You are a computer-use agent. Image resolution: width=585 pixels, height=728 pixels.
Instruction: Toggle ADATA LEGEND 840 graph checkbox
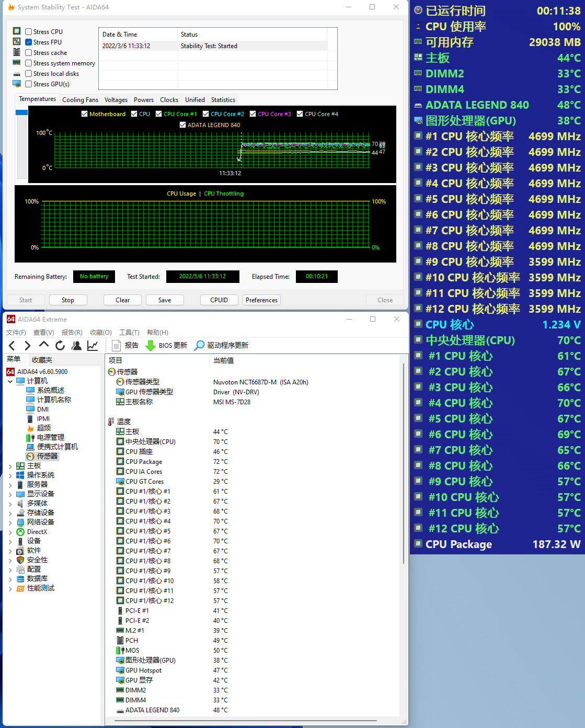pos(182,125)
